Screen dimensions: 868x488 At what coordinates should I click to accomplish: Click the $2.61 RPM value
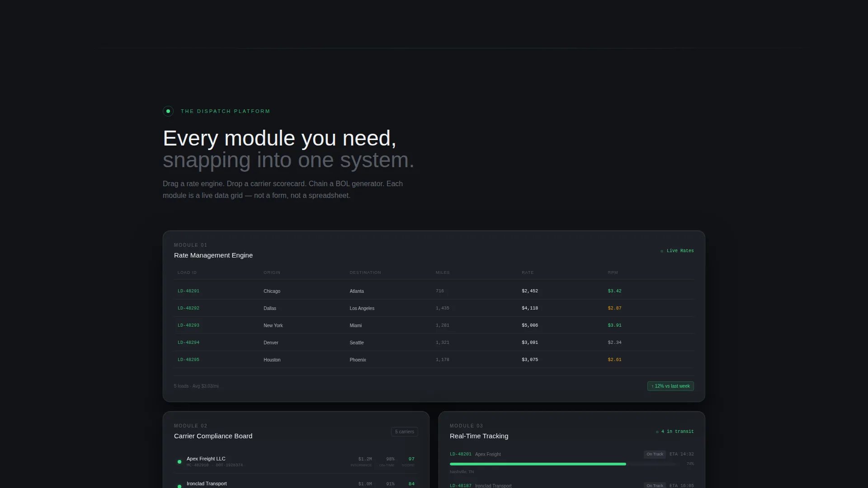point(614,360)
